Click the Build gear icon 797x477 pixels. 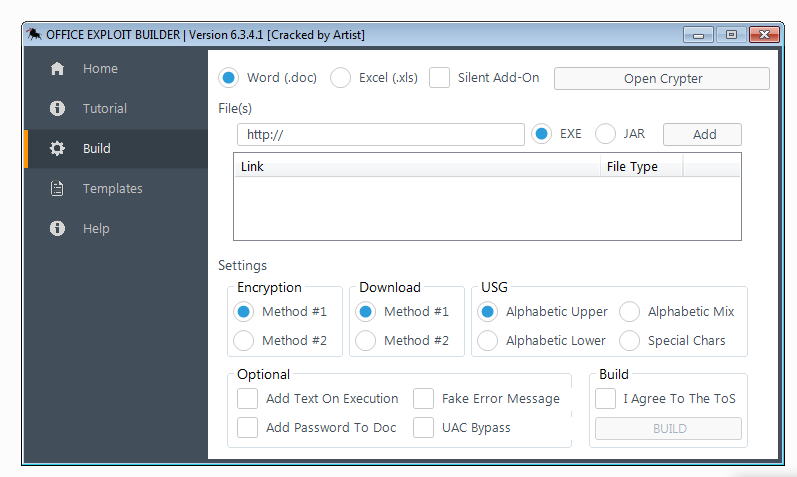coord(57,149)
